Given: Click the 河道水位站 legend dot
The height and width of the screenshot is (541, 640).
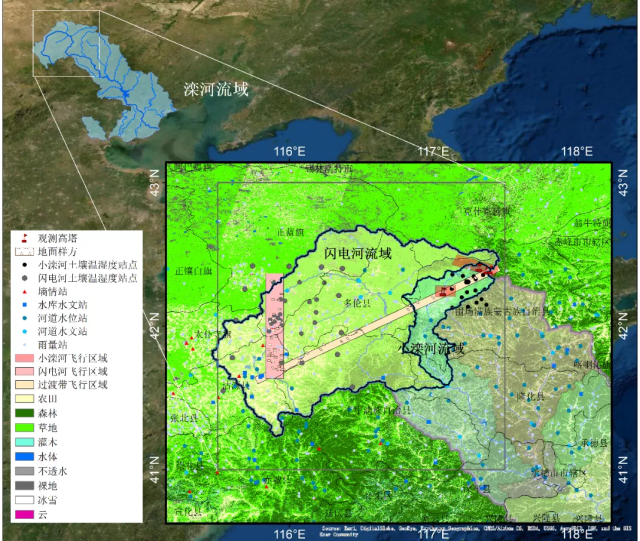Looking at the screenshot, I should (x=23, y=317).
